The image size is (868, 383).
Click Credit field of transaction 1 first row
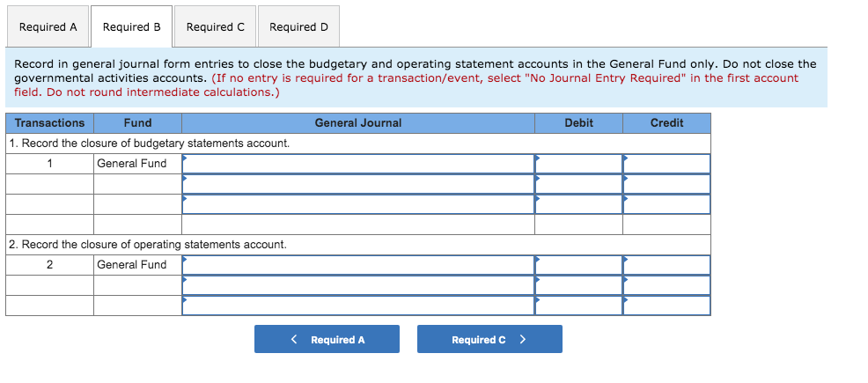(x=666, y=164)
